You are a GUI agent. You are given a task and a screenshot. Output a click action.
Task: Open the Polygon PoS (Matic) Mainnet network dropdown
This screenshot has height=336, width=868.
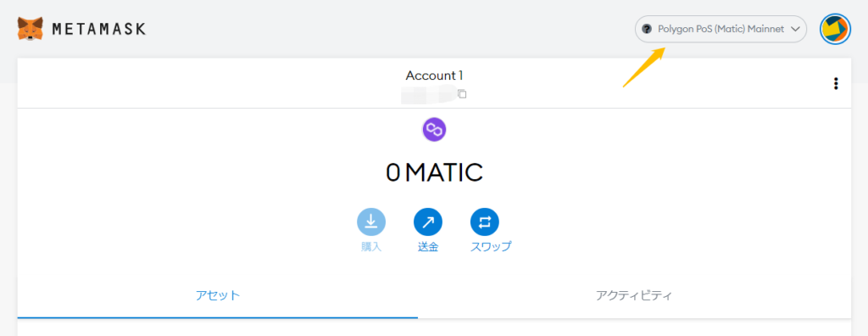721,29
